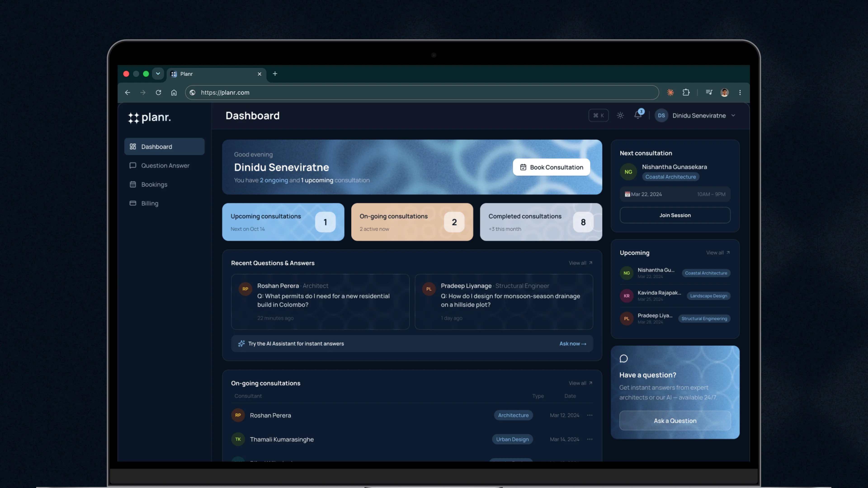Click chat bubble icon in Have a question card
The height and width of the screenshot is (488, 868).
[x=624, y=358]
